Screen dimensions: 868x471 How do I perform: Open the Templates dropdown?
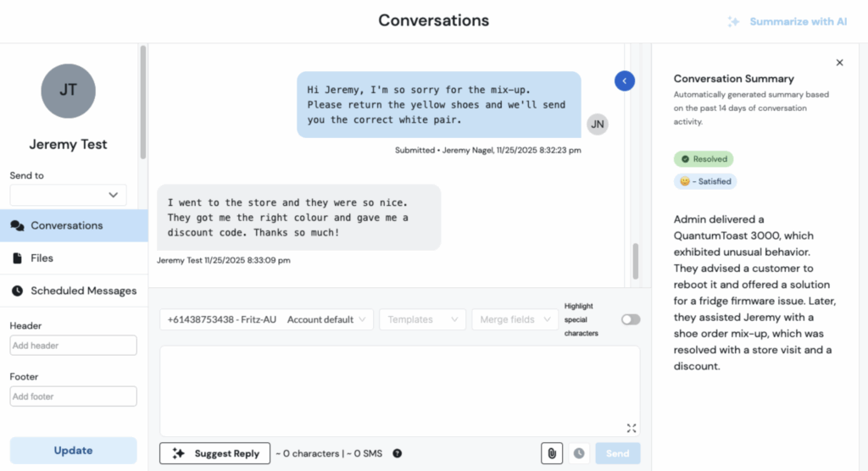(x=422, y=319)
